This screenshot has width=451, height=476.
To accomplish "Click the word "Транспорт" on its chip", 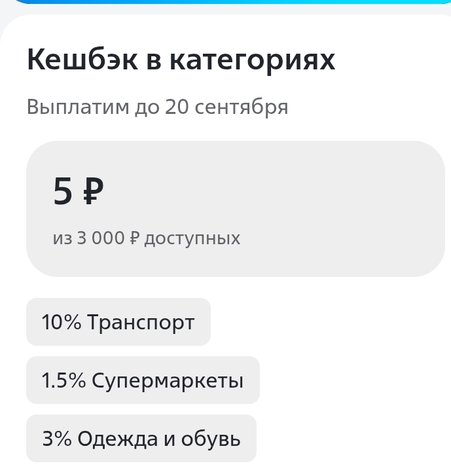I will (141, 322).
